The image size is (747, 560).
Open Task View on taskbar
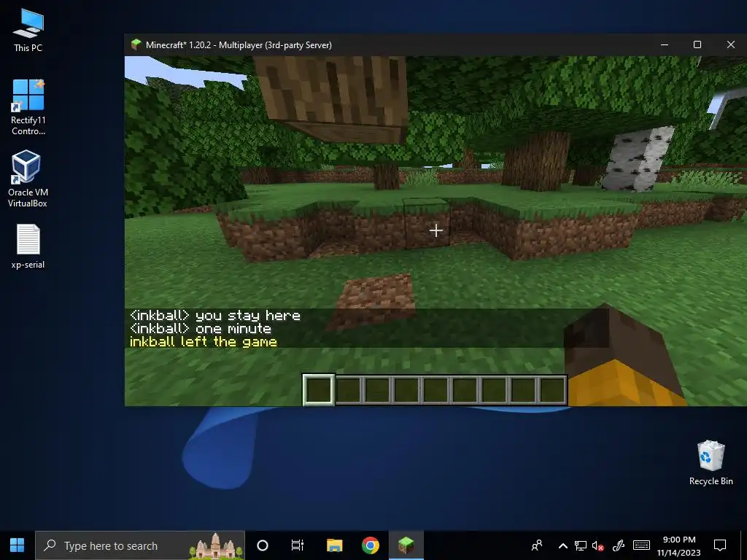298,545
